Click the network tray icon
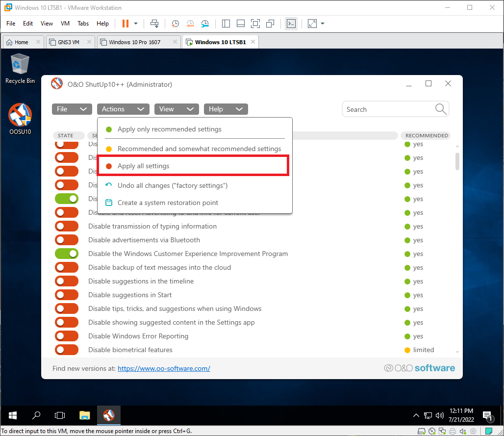 coord(428,415)
